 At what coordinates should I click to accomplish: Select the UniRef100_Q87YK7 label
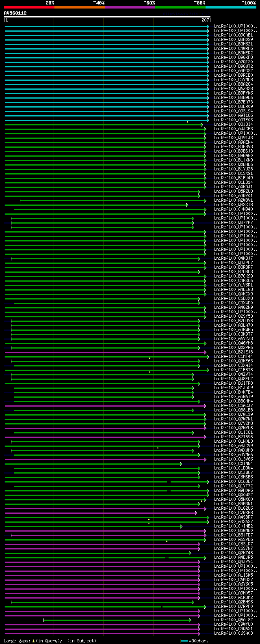coord(233,223)
